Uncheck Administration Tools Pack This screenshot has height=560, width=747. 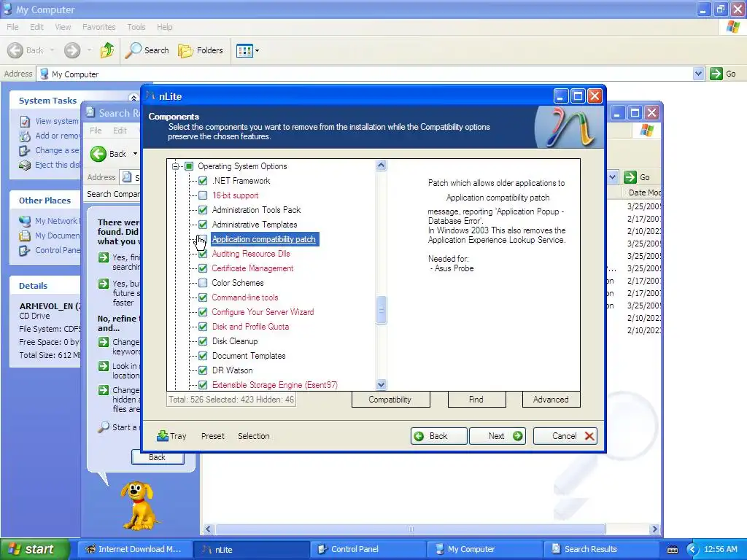point(203,210)
